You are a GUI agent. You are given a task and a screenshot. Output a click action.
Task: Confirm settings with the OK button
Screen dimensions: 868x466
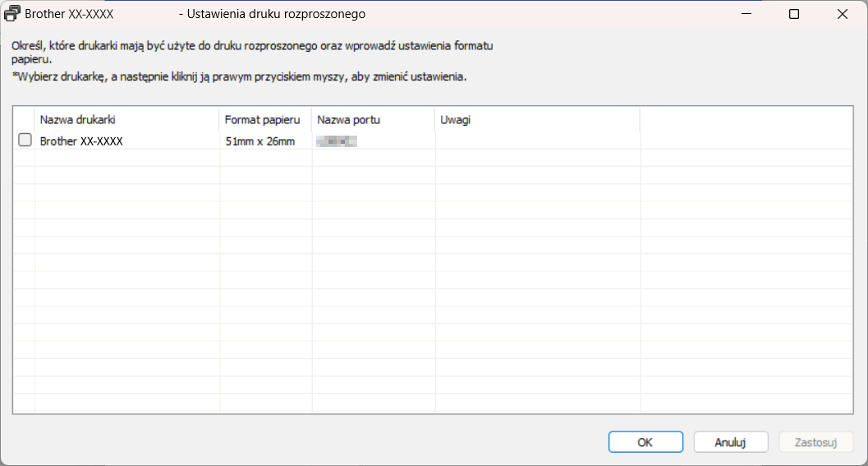[x=645, y=442]
